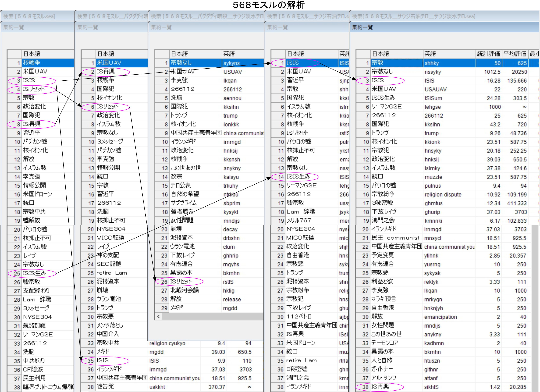Click the active 集約一覧 panel header on the right
Screen dimensions: 540x392
[x=362, y=27]
